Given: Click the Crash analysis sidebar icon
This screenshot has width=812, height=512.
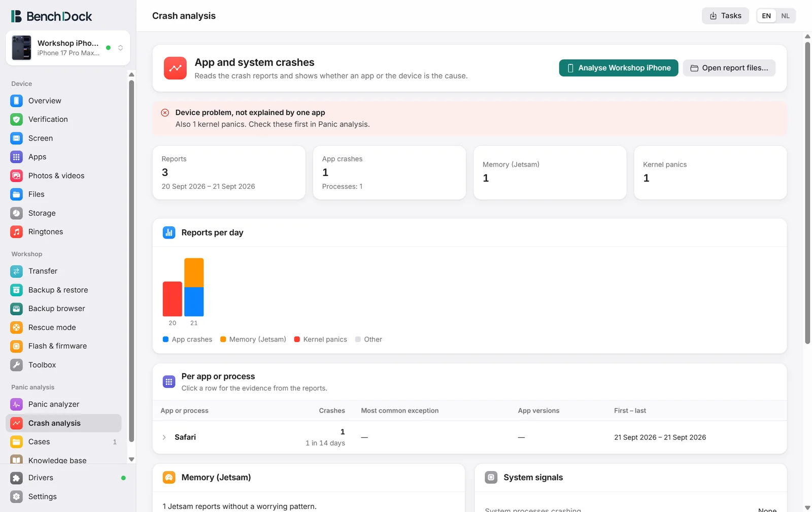Looking at the screenshot, I should (x=17, y=423).
